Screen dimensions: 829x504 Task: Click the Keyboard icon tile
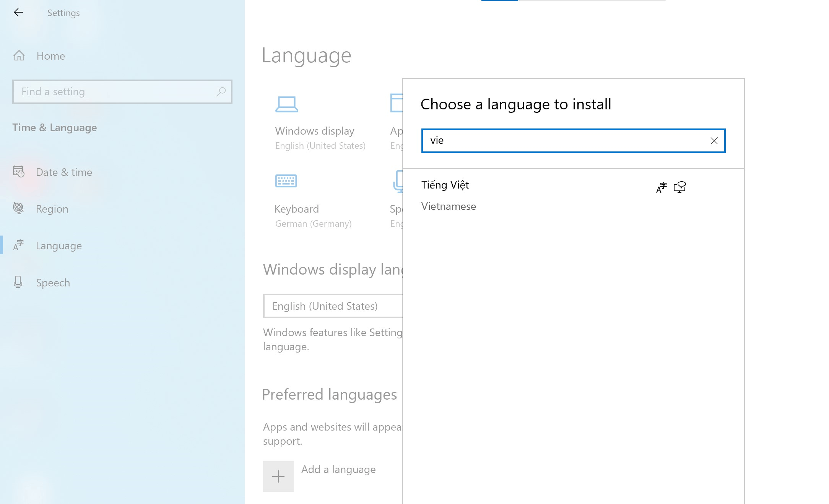click(286, 181)
